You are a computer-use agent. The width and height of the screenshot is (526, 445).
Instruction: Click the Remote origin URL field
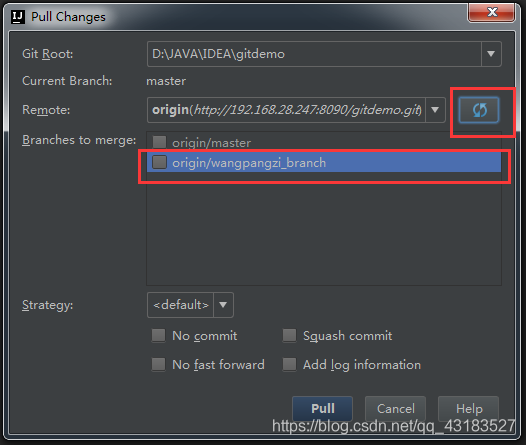coord(286,110)
